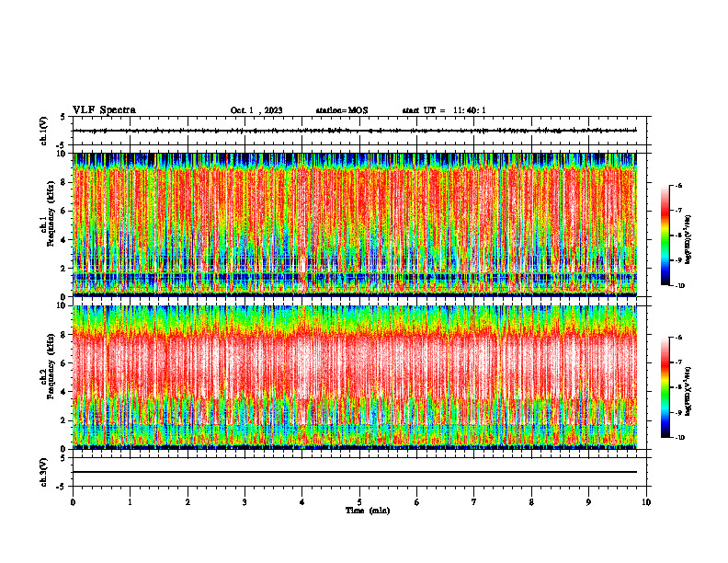The width and height of the screenshot is (728, 563).
Task: Click time axis tick label '10'
Action: click(646, 502)
